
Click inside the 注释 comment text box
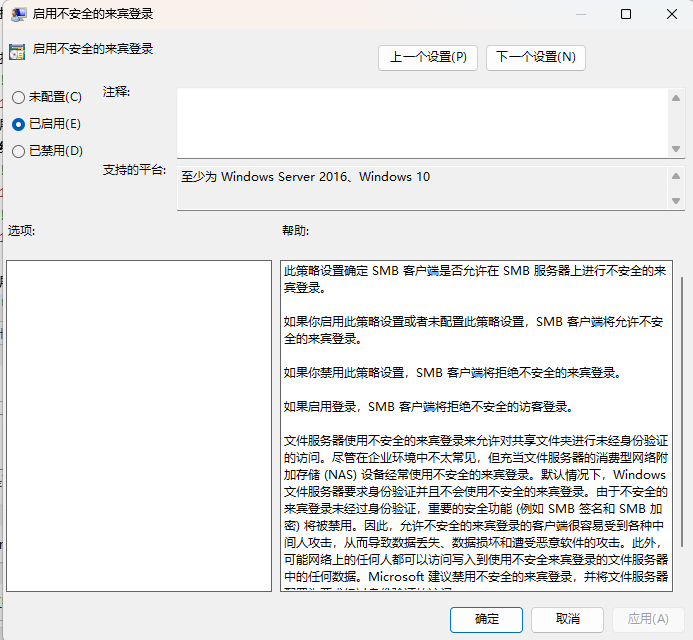point(423,123)
